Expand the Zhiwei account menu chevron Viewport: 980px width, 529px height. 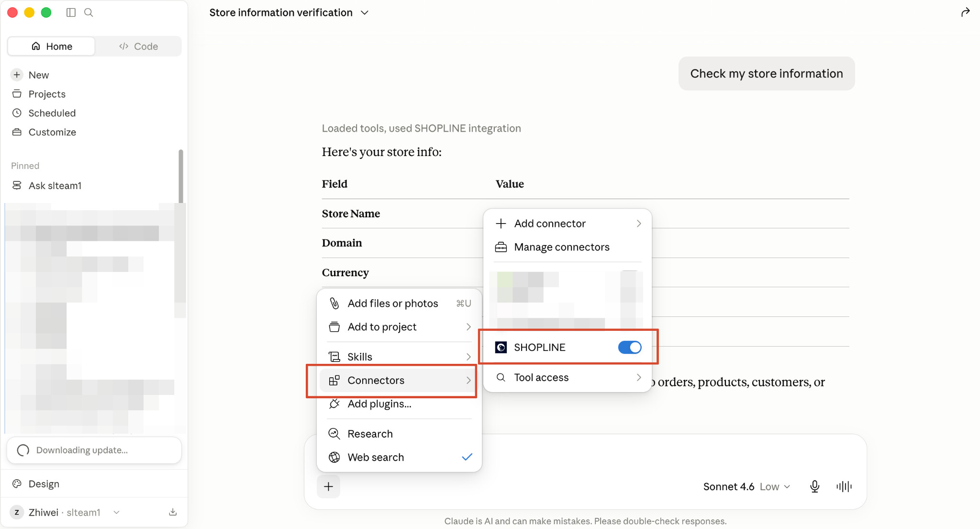116,512
